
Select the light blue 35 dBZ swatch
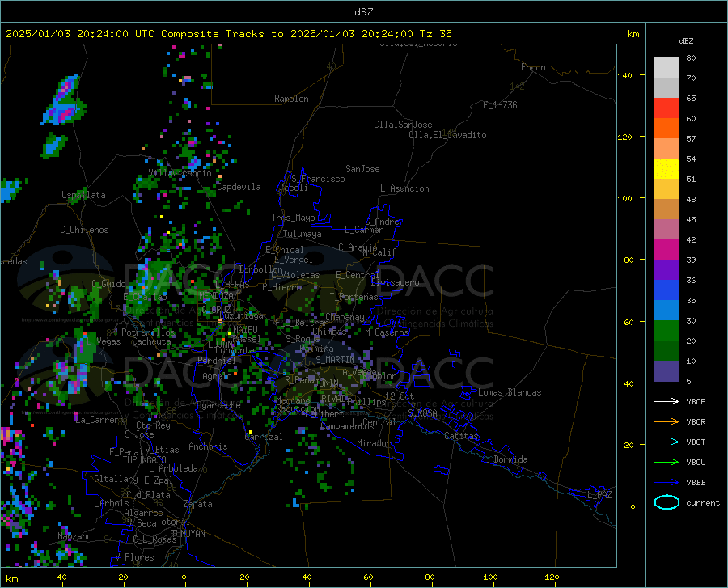[x=667, y=311]
